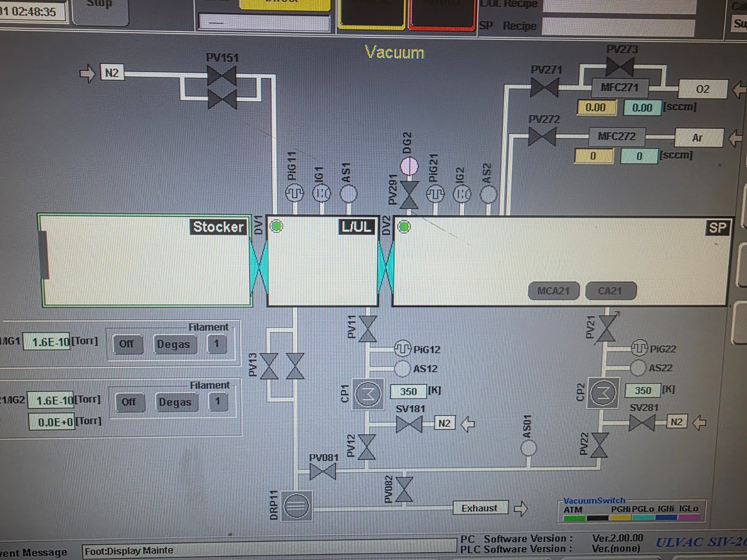The height and width of the screenshot is (560, 747).
Task: Click the L/UL chamber green status indicator
Action: pos(276,226)
